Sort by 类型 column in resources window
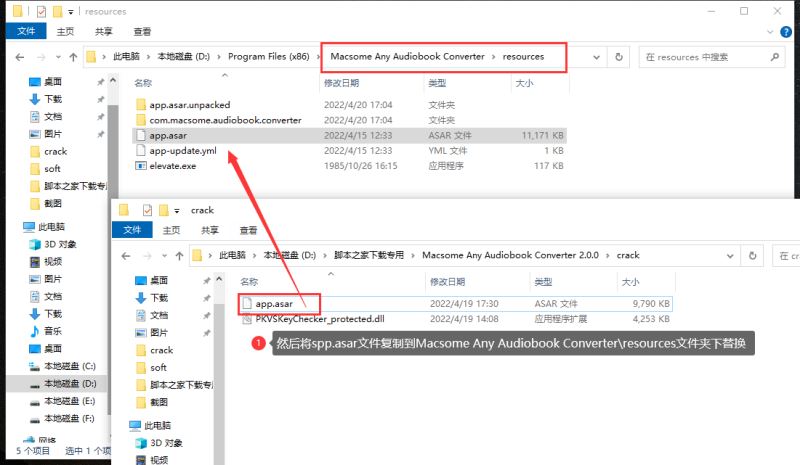The image size is (800, 465). pyautogui.click(x=437, y=83)
